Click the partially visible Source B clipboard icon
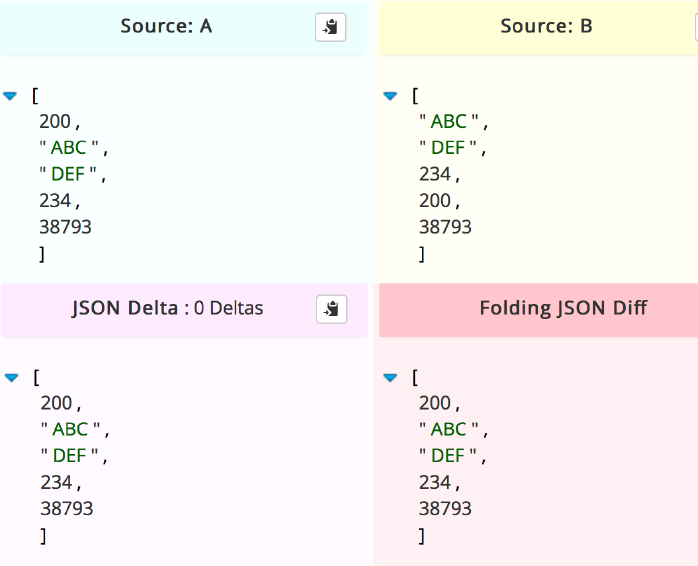The height and width of the screenshot is (566, 698). [694, 27]
